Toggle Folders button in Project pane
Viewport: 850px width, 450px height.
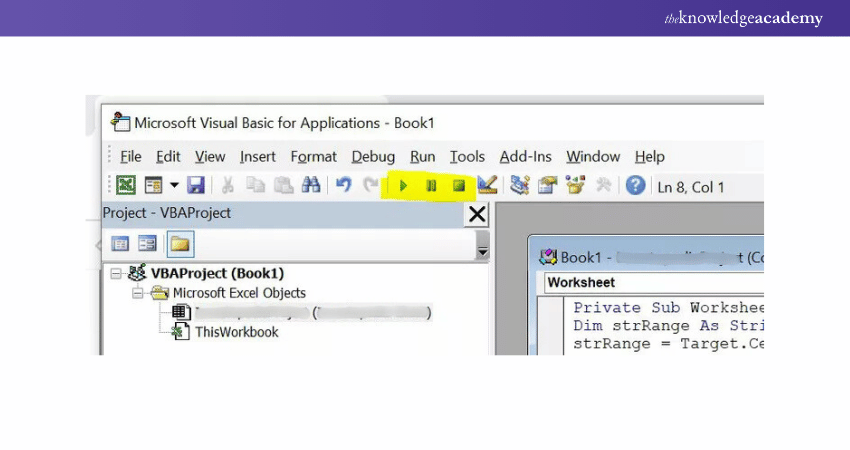[x=180, y=244]
